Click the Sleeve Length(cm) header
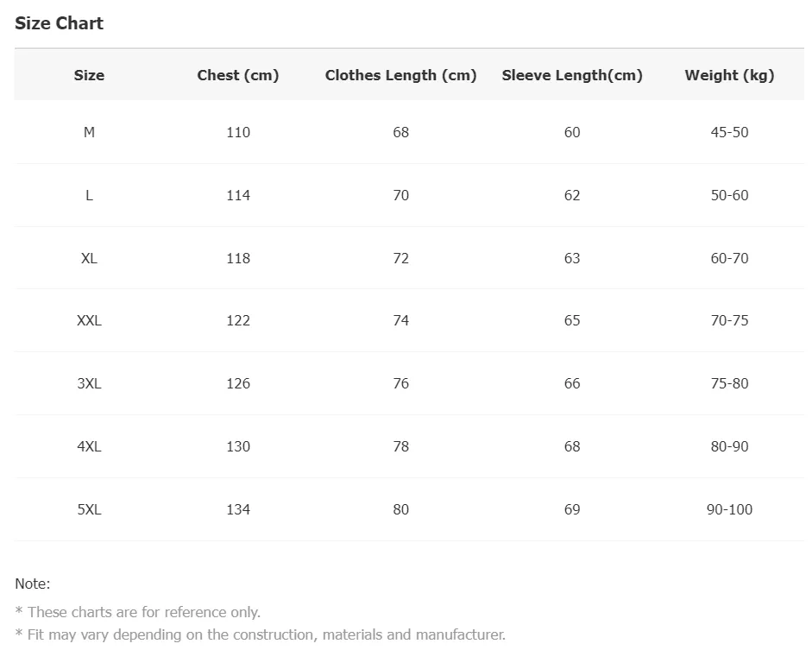 (x=572, y=75)
